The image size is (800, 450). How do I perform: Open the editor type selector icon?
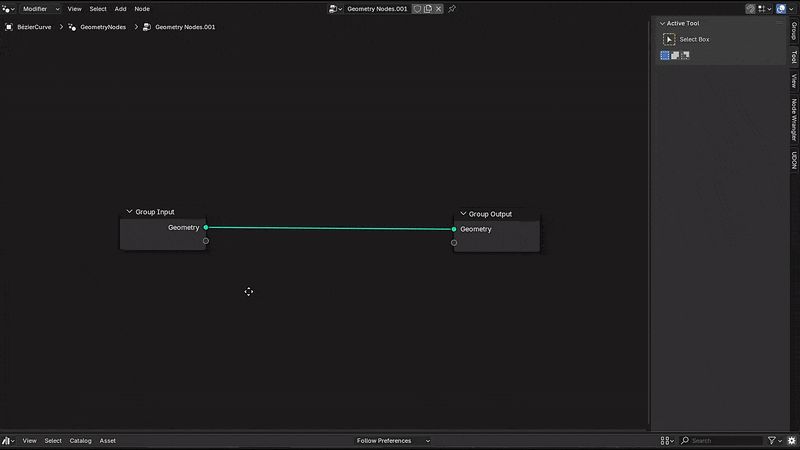click(x=8, y=9)
